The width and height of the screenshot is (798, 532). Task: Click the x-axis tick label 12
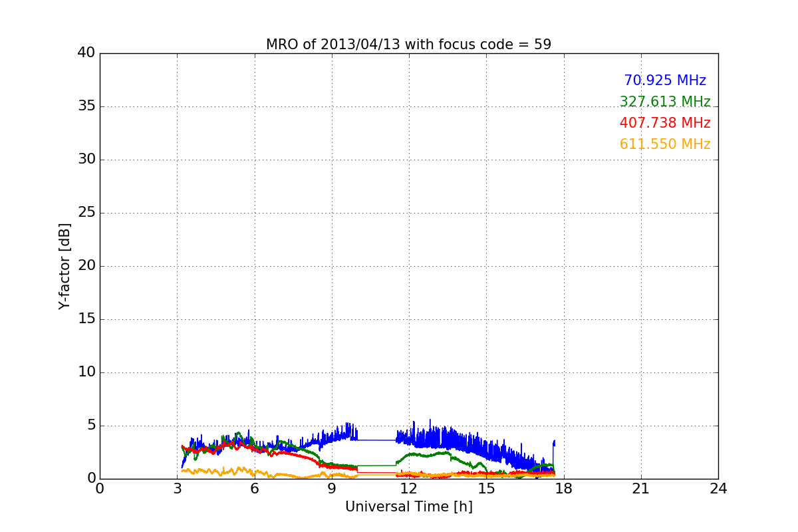tap(409, 489)
